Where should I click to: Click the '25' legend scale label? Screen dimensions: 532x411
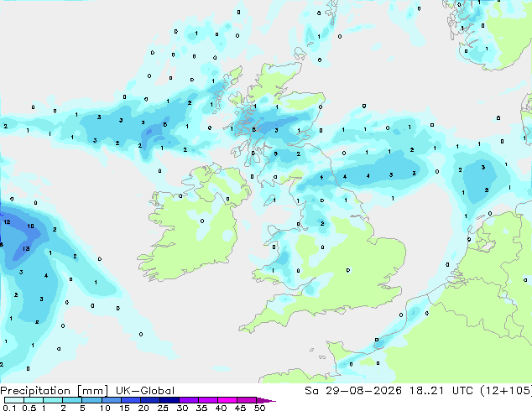pyautogui.click(x=163, y=408)
